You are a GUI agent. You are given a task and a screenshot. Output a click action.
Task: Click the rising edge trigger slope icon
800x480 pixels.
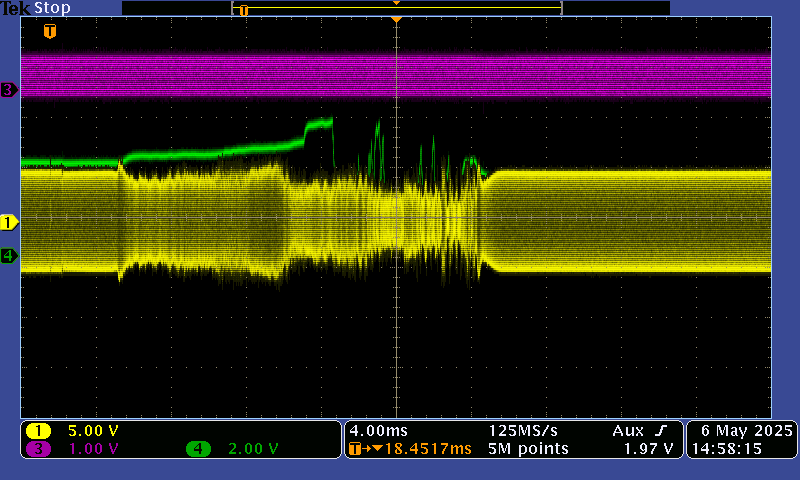pos(660,430)
